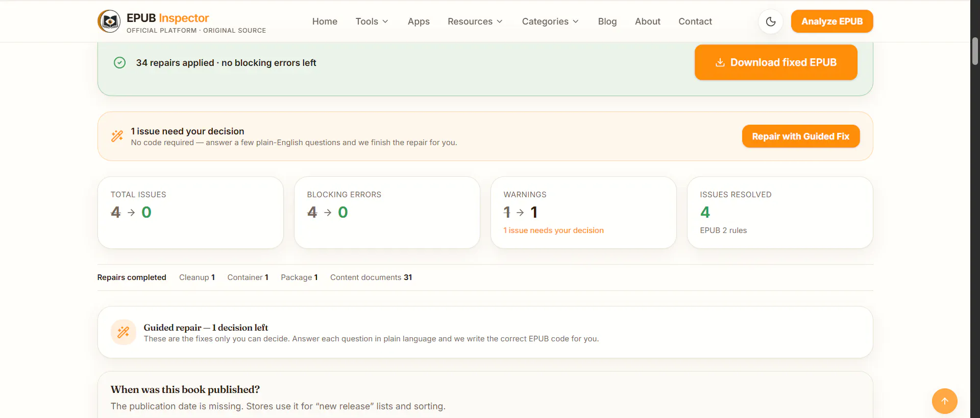Select the Cleanup 1 repairs filter

(197, 277)
